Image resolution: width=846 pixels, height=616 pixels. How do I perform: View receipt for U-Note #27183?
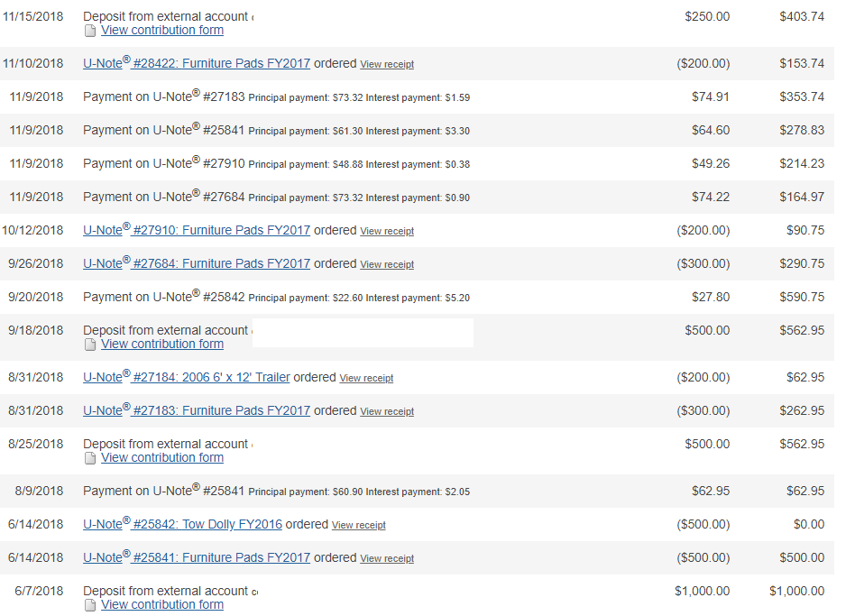(x=387, y=411)
